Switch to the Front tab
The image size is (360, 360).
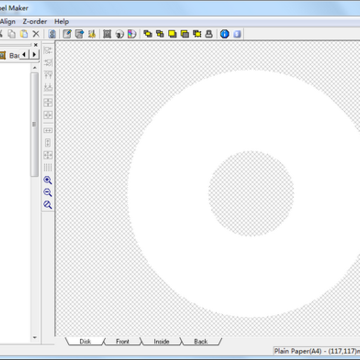click(x=122, y=341)
